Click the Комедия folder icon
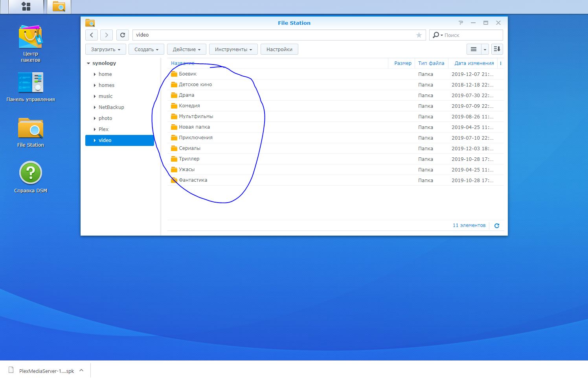The width and height of the screenshot is (588, 378). click(174, 106)
